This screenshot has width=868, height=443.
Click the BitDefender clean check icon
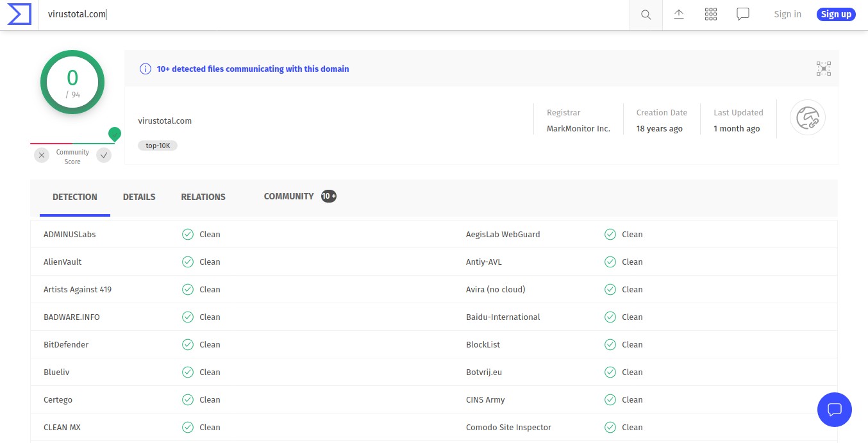point(188,345)
